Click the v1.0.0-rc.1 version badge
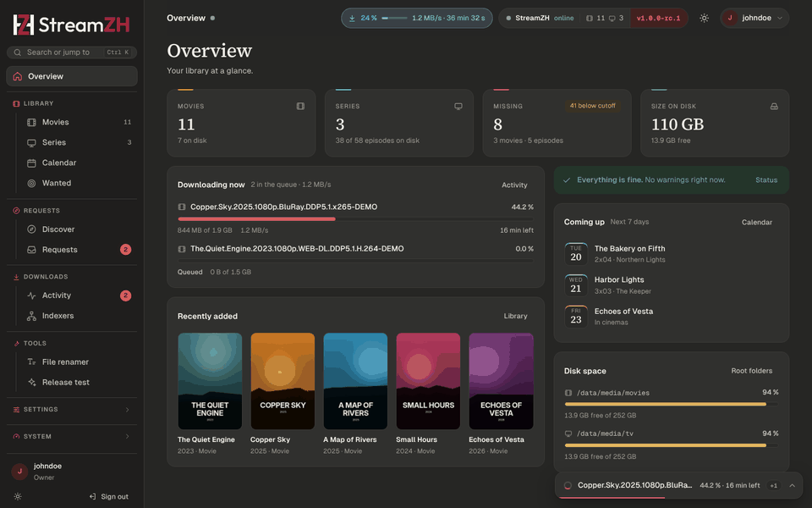This screenshot has height=508, width=812. point(659,18)
